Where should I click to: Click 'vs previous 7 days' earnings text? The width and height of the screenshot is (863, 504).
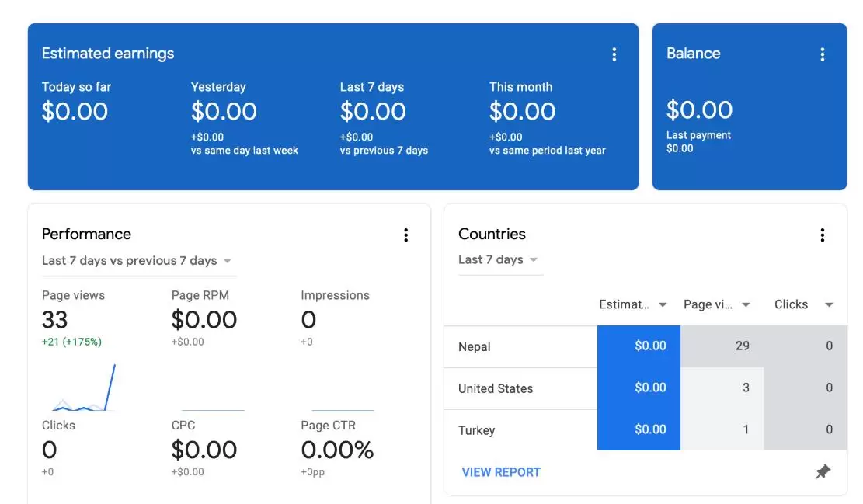tap(384, 150)
